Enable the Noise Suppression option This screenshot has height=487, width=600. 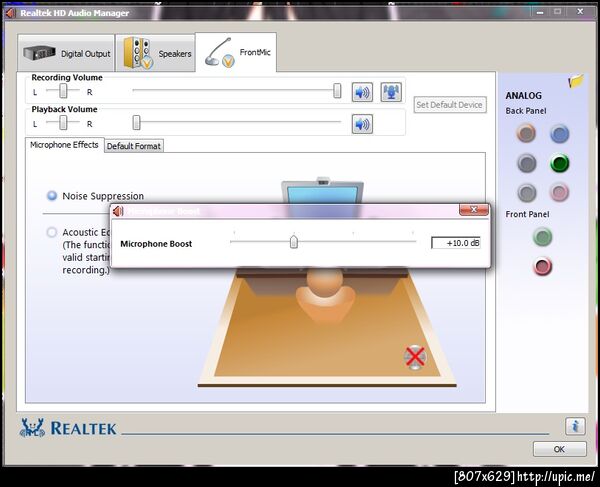point(52,196)
